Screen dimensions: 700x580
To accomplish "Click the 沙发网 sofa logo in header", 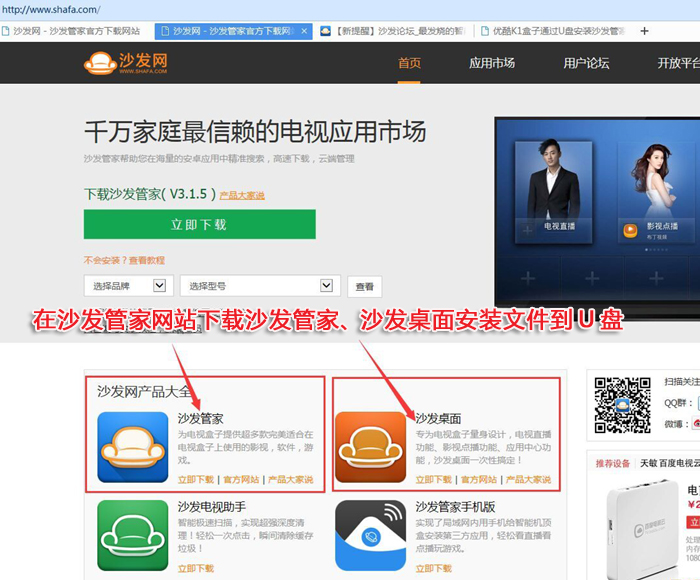I will pos(125,63).
